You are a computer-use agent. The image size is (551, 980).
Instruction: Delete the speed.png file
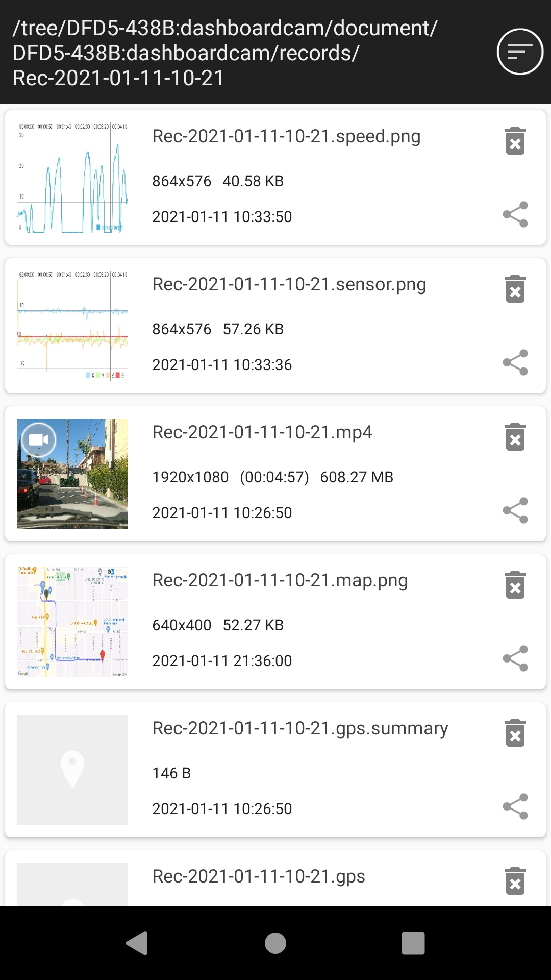(515, 141)
